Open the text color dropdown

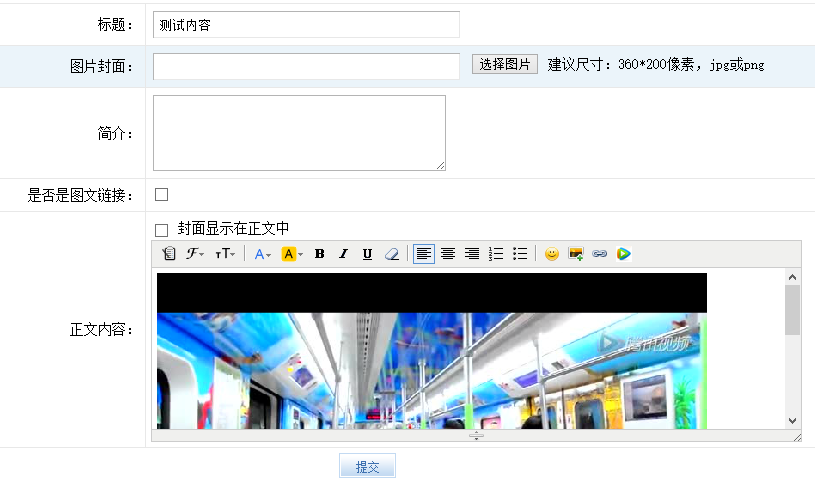(262, 254)
